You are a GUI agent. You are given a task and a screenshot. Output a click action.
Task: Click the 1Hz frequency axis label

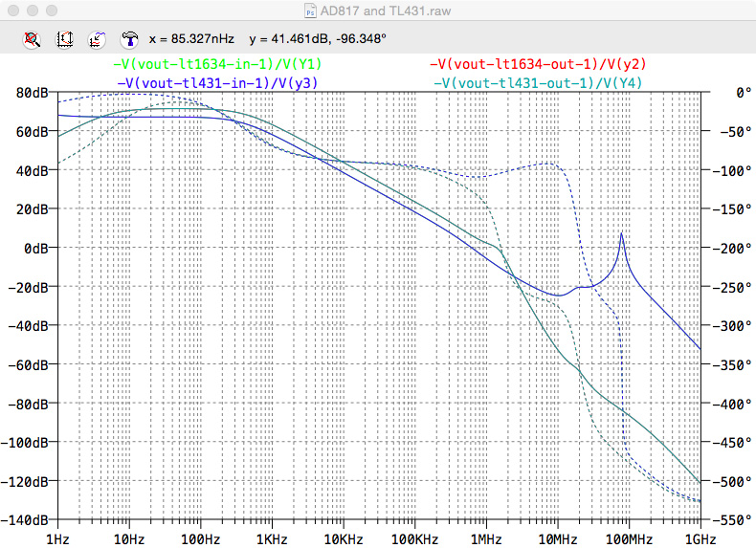coord(57,538)
